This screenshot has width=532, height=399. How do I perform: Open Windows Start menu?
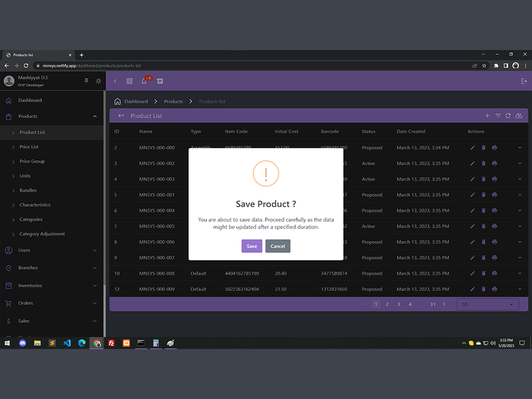point(7,343)
